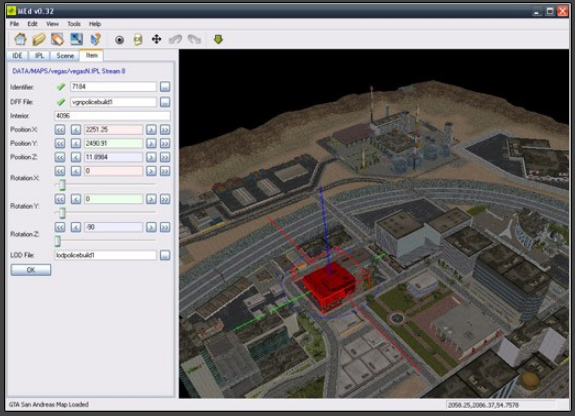Open the Help menu
This screenshot has width=575, height=416.
(x=95, y=24)
